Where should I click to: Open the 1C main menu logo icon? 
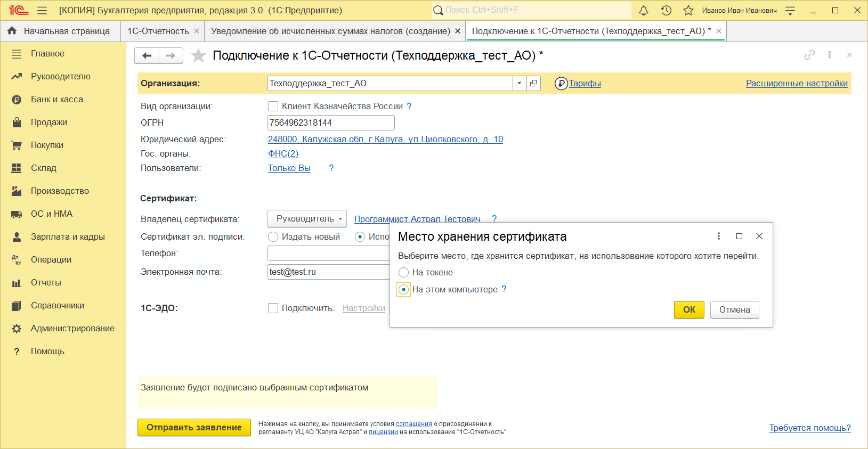[x=19, y=10]
